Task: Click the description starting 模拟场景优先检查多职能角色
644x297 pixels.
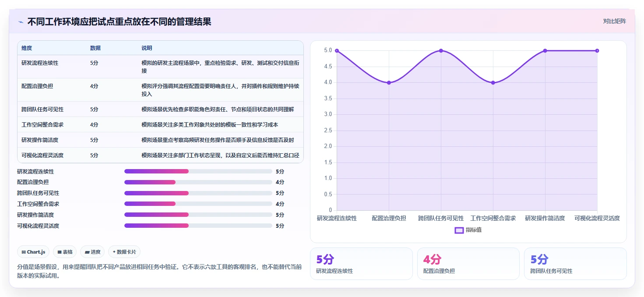Action: [218, 110]
